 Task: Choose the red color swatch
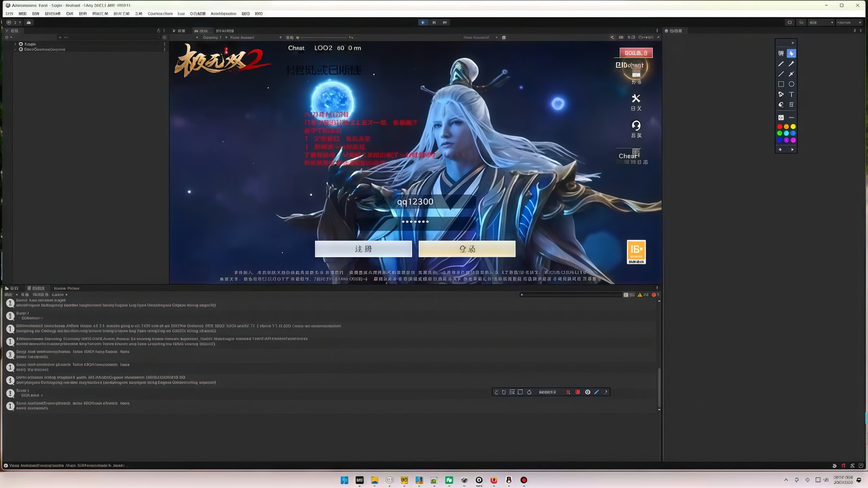coord(780,126)
